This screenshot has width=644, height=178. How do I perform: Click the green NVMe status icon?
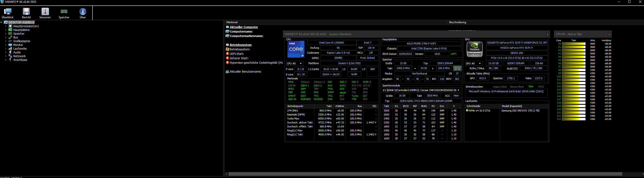tap(467, 111)
